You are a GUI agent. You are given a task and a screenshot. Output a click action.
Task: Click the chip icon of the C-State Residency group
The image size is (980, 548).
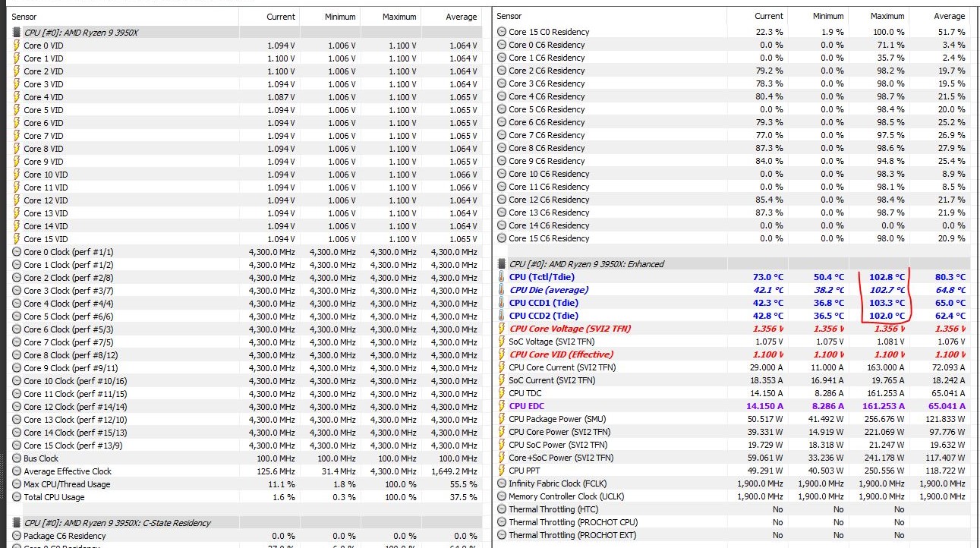coord(16,523)
